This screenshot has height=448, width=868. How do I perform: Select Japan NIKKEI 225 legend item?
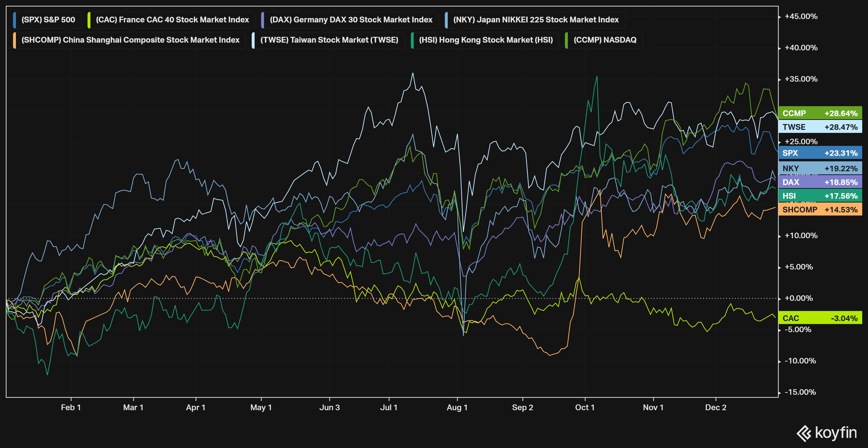[536, 20]
